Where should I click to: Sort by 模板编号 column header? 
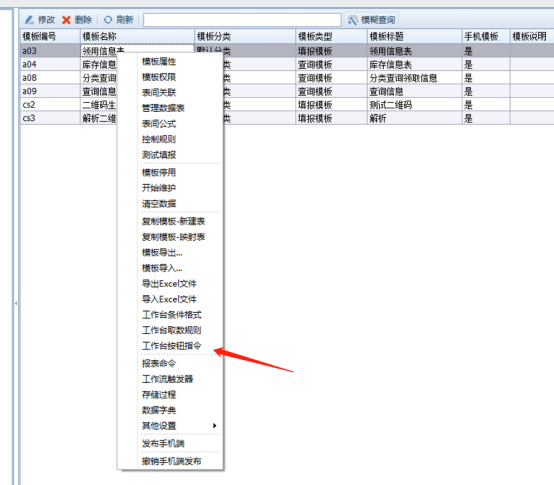click(x=50, y=36)
